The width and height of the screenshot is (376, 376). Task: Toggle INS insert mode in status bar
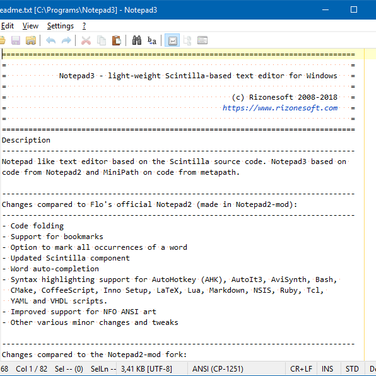[x=327, y=369]
